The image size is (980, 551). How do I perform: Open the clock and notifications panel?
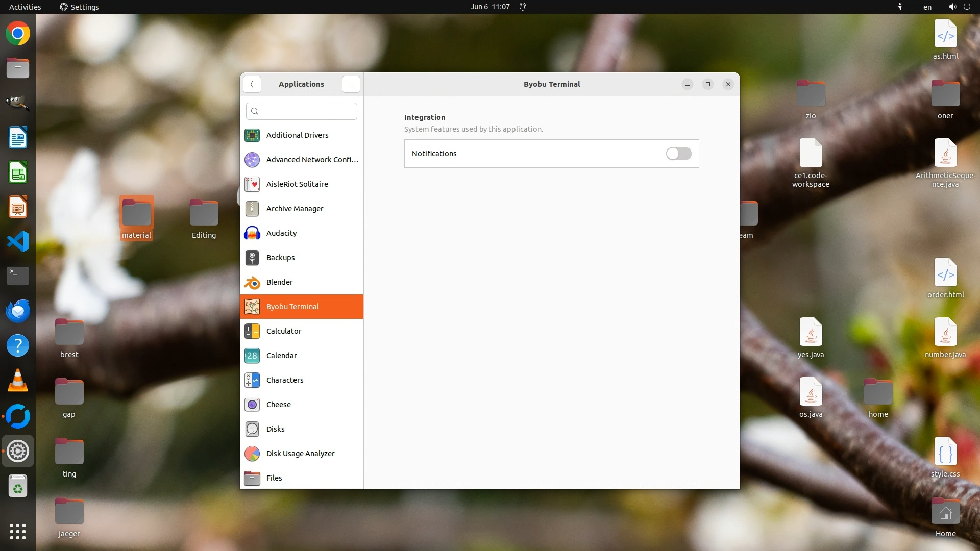(x=490, y=7)
